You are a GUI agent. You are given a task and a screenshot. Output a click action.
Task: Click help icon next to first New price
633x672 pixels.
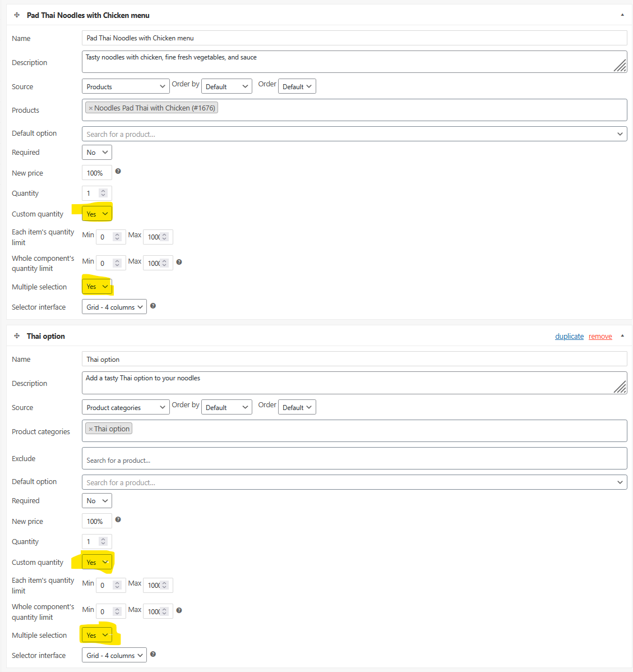click(x=118, y=172)
